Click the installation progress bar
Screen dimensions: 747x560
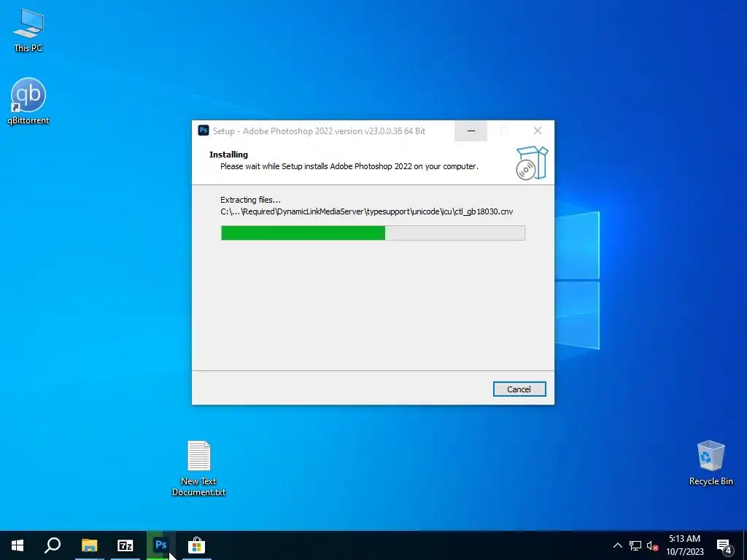[373, 233]
